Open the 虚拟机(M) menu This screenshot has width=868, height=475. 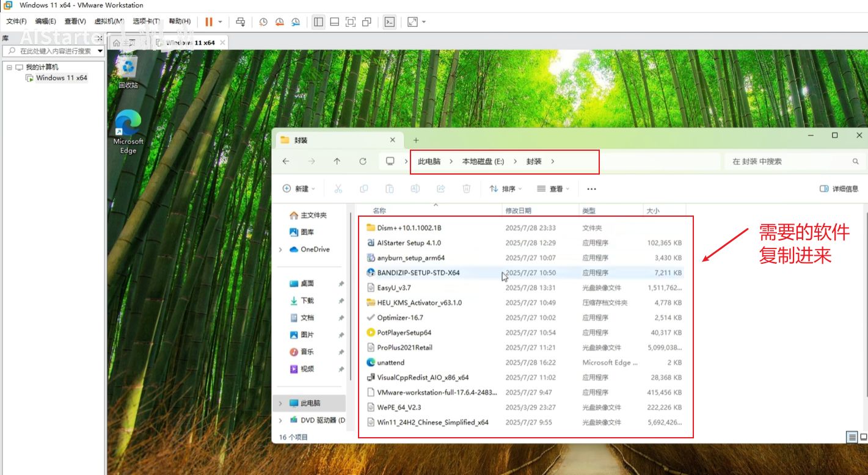[x=109, y=21]
